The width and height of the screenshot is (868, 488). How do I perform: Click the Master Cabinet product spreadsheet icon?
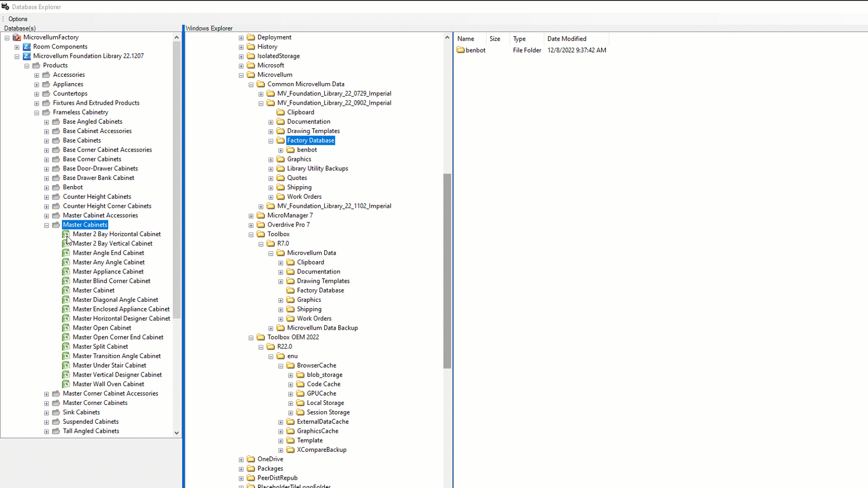[66, 290]
